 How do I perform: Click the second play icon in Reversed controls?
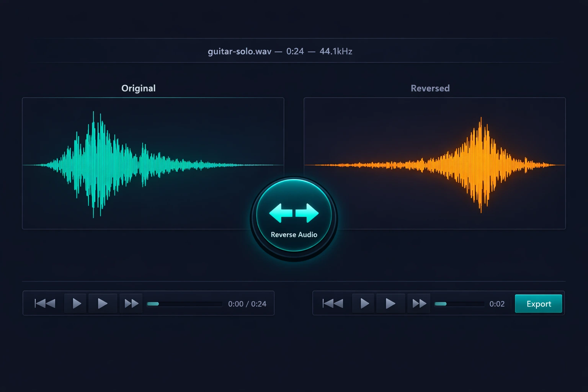(x=390, y=303)
